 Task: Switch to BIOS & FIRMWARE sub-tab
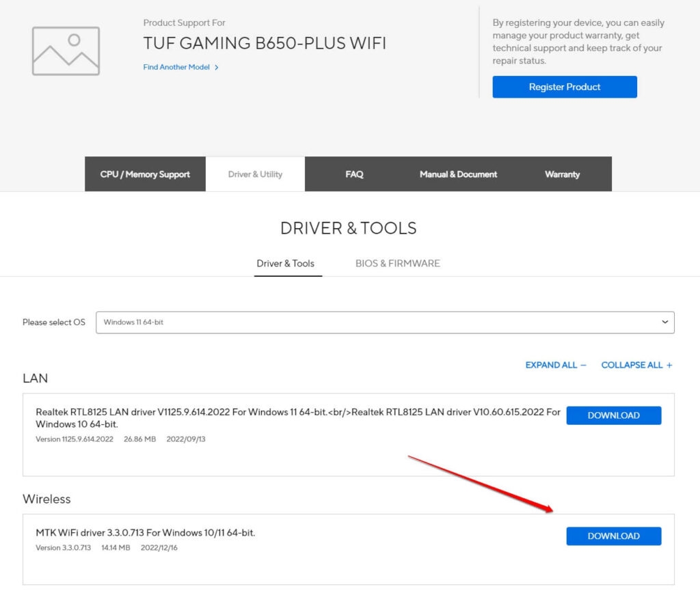click(398, 264)
